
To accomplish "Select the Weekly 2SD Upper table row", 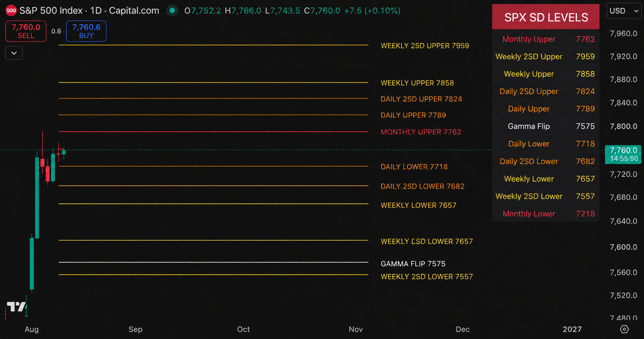I will [x=546, y=57].
